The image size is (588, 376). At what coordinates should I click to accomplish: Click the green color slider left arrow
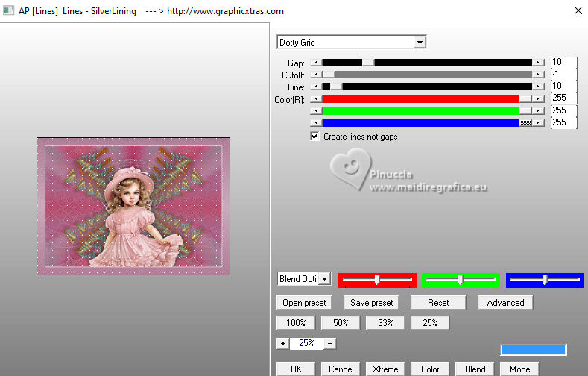click(316, 111)
